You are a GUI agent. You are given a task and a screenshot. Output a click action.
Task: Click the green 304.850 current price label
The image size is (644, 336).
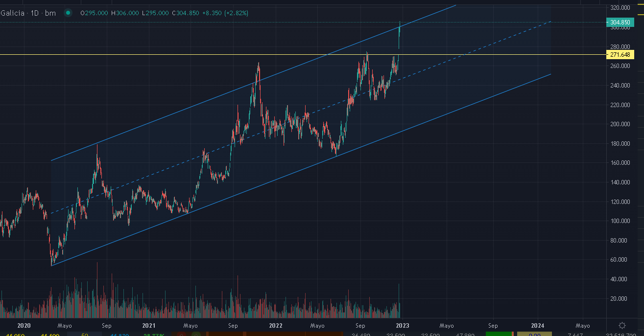[x=620, y=22]
